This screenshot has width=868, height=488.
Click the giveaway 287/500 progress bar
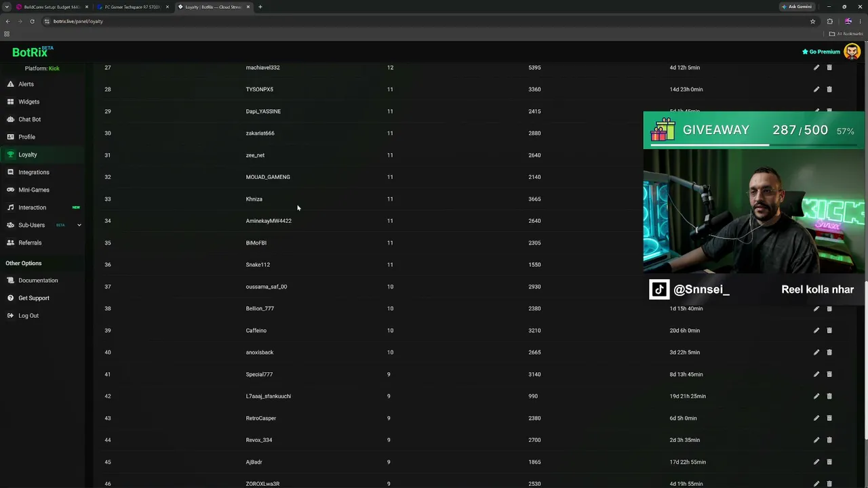tap(753, 144)
